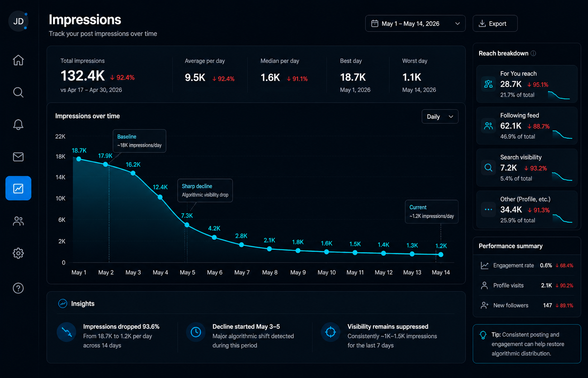Click the download icon on Export
The image size is (588, 378).
tap(482, 23)
